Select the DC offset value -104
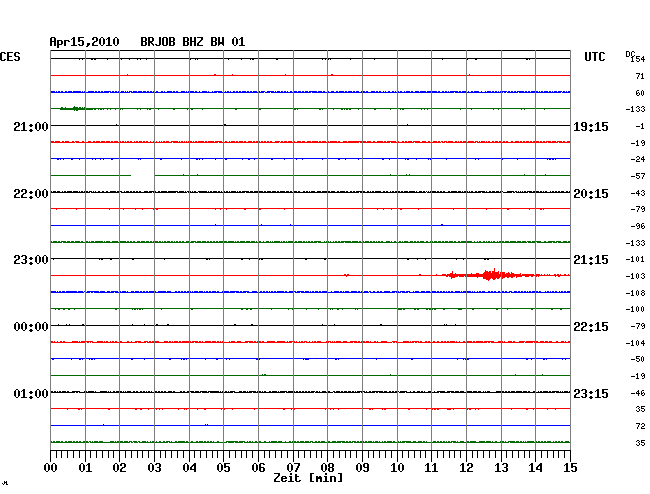This screenshot has height=494, width=650. point(635,343)
